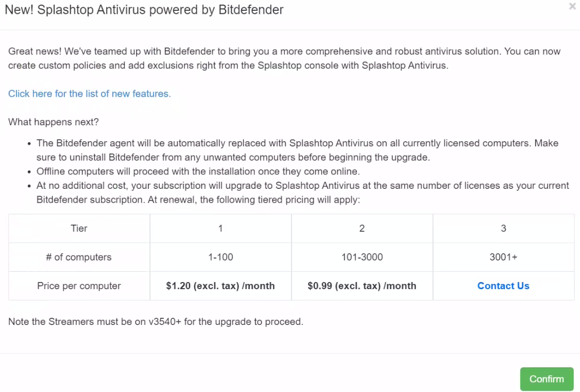Click the '$0.99 (excl. tax) /month' price
The height and width of the screenshot is (392, 580).
362,286
